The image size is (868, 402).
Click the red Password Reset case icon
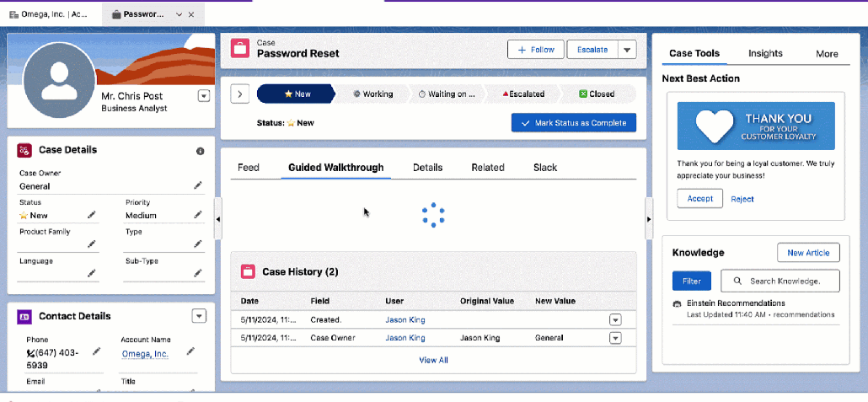(x=240, y=49)
